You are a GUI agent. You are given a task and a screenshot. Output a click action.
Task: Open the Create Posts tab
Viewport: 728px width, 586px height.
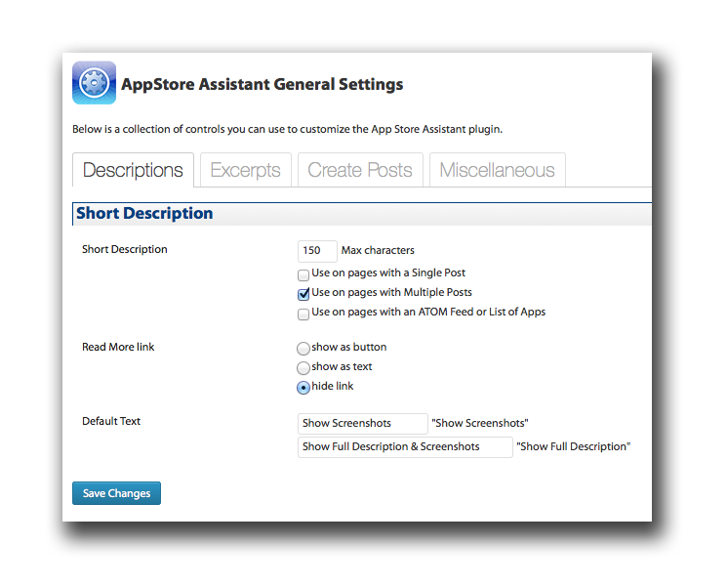click(360, 170)
